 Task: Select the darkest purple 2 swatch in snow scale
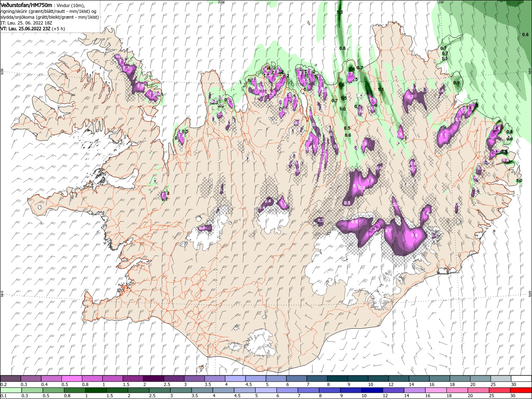coord(153,379)
